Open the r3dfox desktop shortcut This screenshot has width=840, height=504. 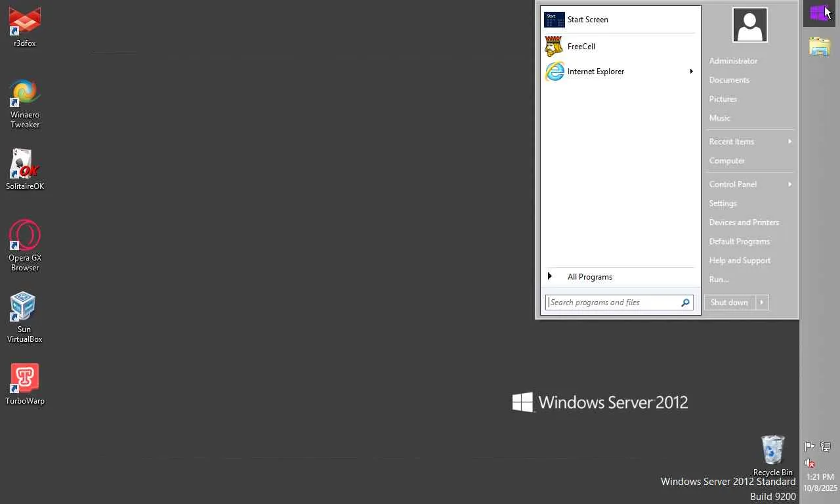pyautogui.click(x=25, y=26)
